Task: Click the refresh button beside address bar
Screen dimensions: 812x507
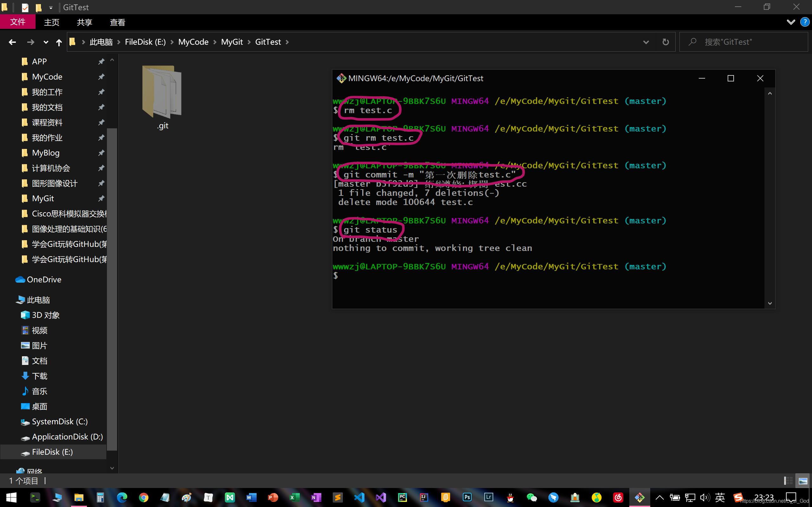Action: tap(665, 42)
